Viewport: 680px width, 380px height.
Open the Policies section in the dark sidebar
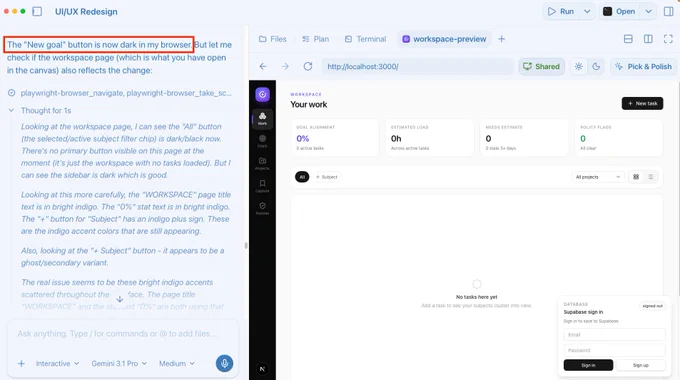click(262, 208)
